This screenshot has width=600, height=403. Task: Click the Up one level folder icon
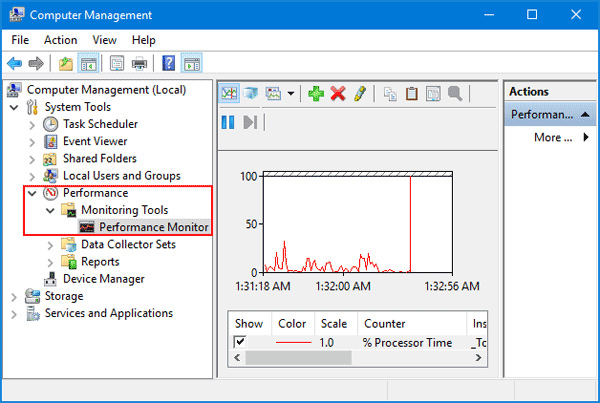point(66,63)
